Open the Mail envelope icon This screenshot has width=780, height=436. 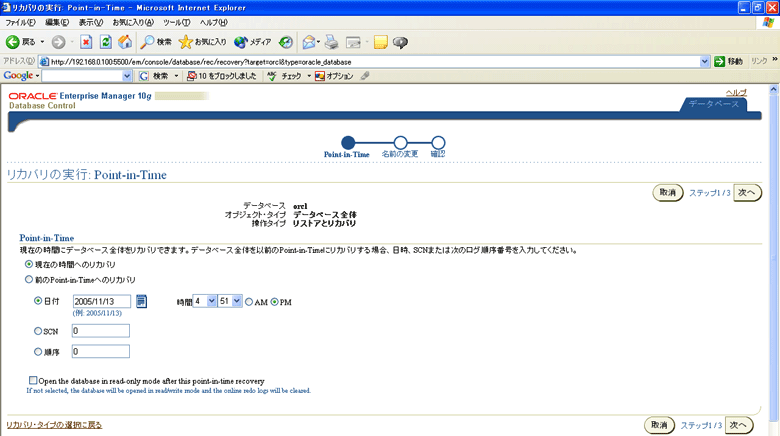click(309, 42)
